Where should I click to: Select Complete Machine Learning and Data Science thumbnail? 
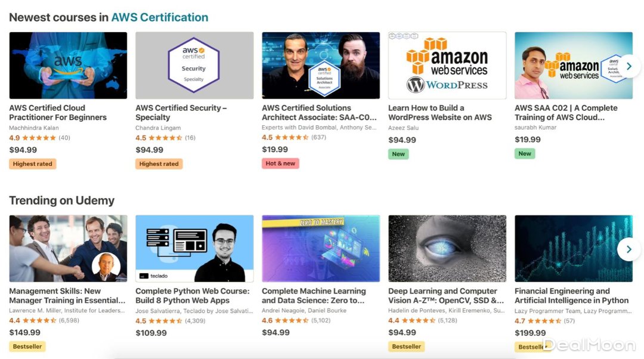tap(321, 249)
